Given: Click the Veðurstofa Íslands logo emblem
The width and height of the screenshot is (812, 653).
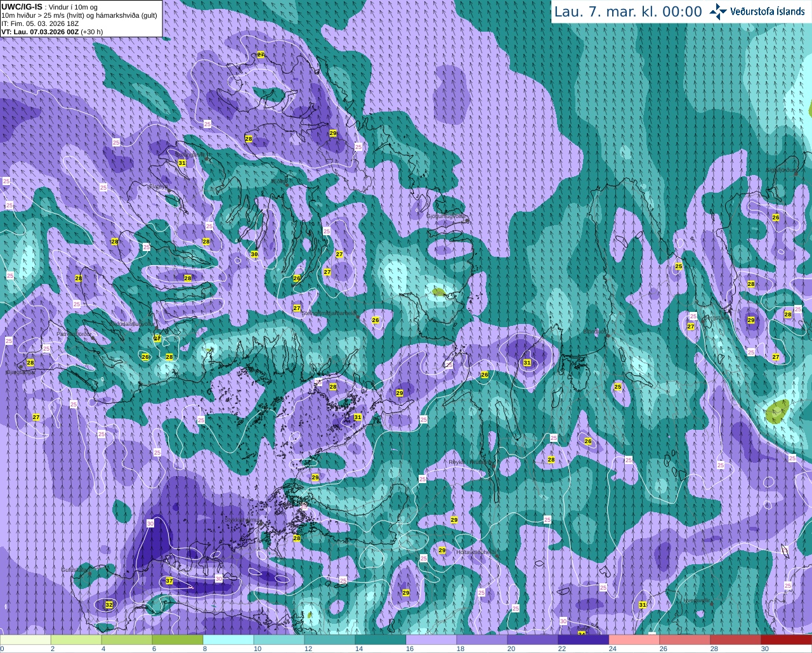Looking at the screenshot, I should tap(718, 11).
